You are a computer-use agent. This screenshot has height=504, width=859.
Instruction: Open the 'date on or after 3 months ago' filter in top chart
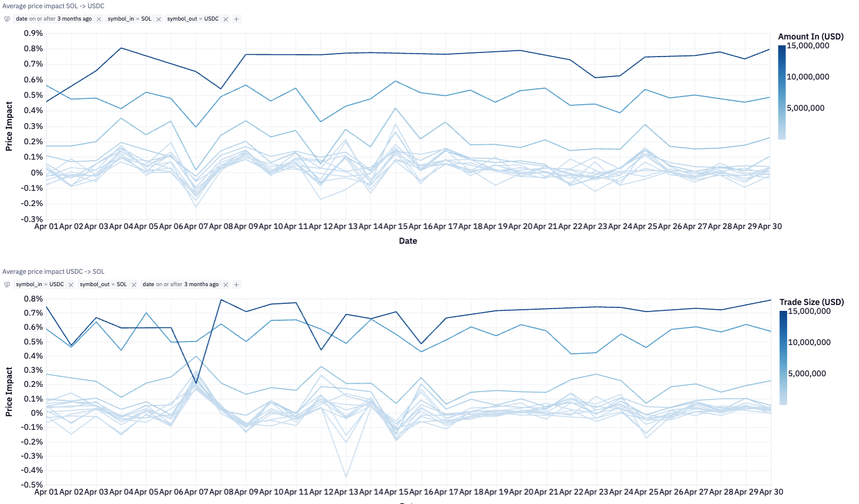[54, 19]
